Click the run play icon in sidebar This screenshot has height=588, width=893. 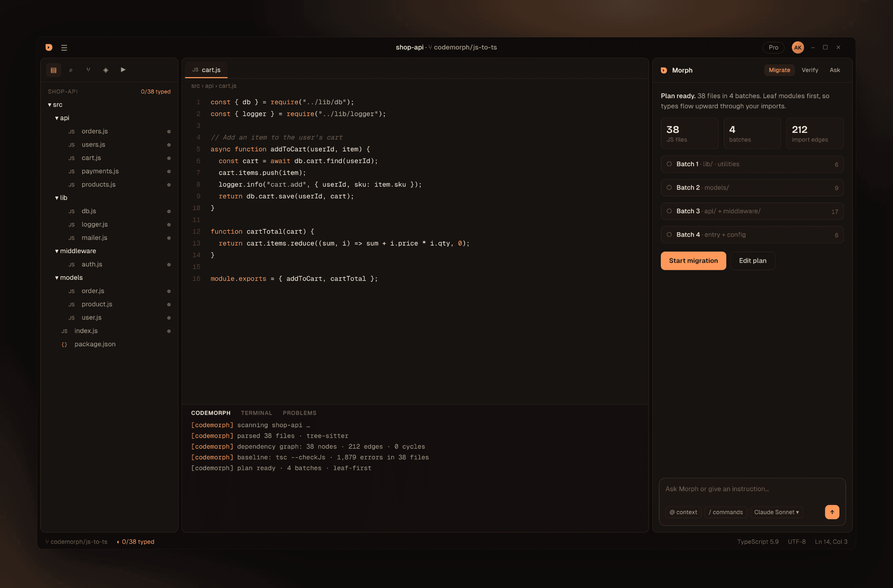coord(123,70)
